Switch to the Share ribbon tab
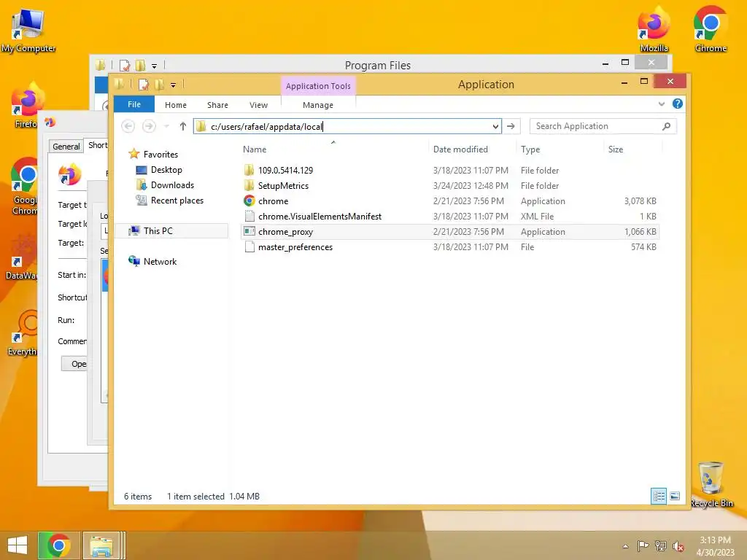This screenshot has width=747, height=560. coord(217,105)
